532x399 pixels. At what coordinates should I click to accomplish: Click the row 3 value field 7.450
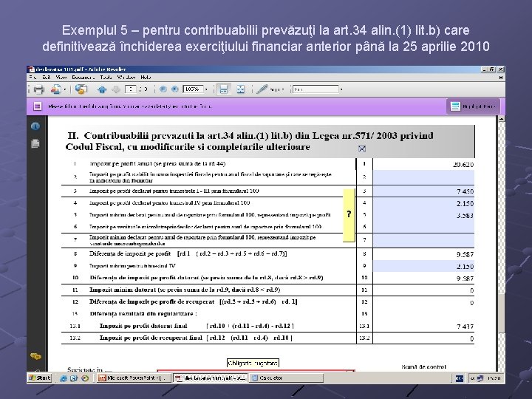tap(423, 191)
